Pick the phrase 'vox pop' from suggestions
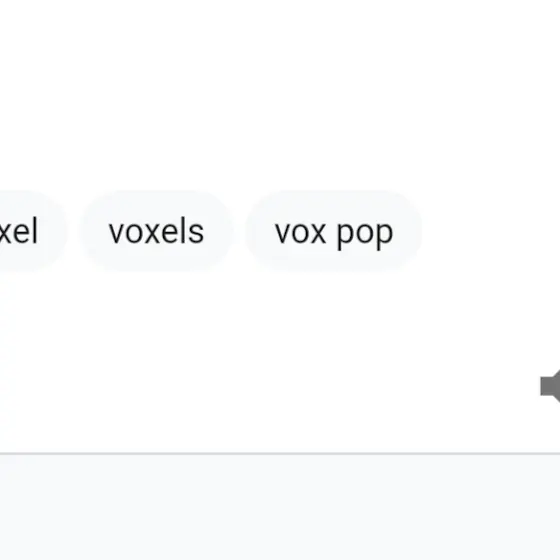 pyautogui.click(x=334, y=231)
